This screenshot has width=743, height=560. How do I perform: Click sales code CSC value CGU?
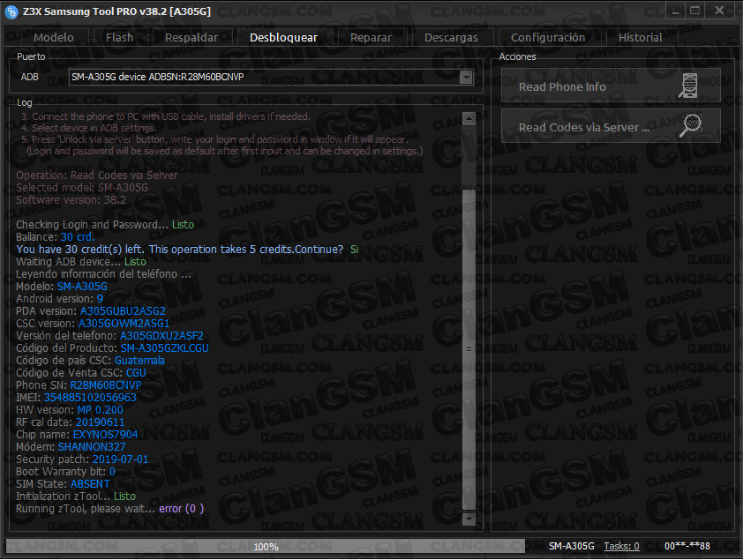click(x=136, y=372)
